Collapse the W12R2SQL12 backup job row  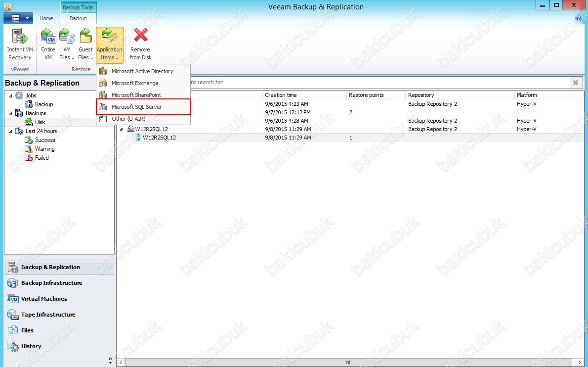click(x=121, y=129)
